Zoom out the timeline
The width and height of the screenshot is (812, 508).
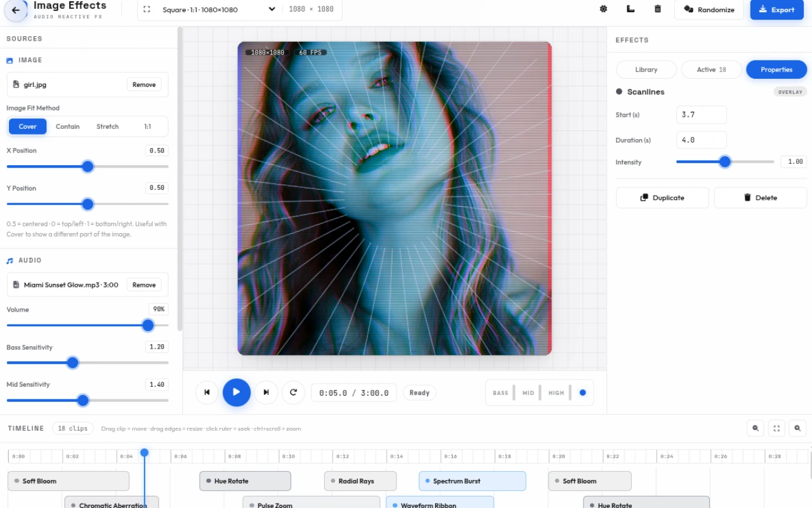pos(756,428)
